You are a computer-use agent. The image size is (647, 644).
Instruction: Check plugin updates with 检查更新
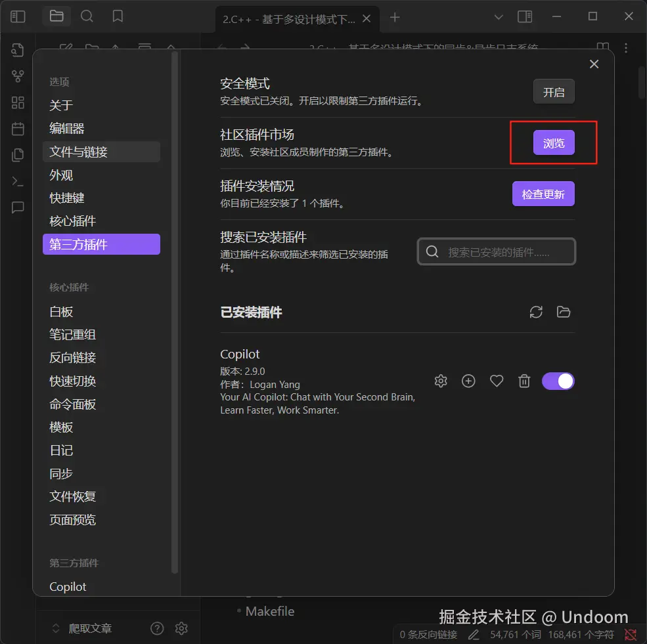click(543, 194)
